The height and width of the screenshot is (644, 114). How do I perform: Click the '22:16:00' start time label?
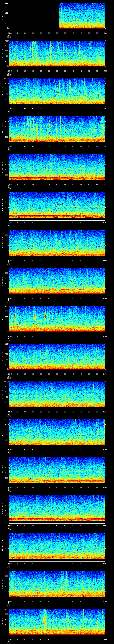[9, 487]
